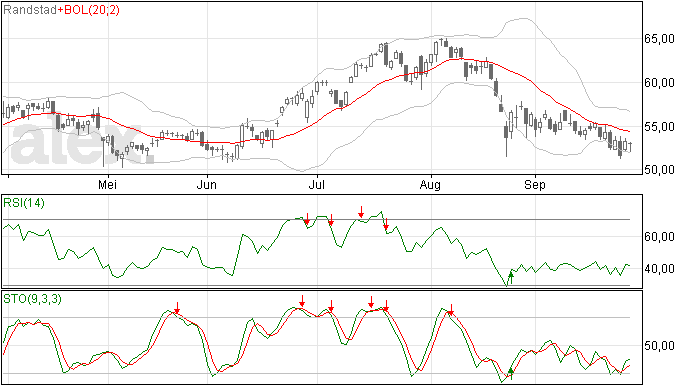Click the Jul month axis label

[x=317, y=185]
